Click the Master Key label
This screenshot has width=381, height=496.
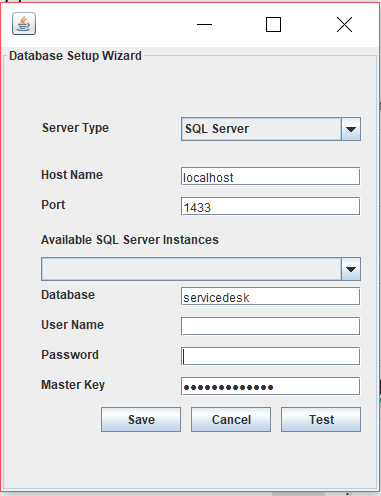point(73,385)
